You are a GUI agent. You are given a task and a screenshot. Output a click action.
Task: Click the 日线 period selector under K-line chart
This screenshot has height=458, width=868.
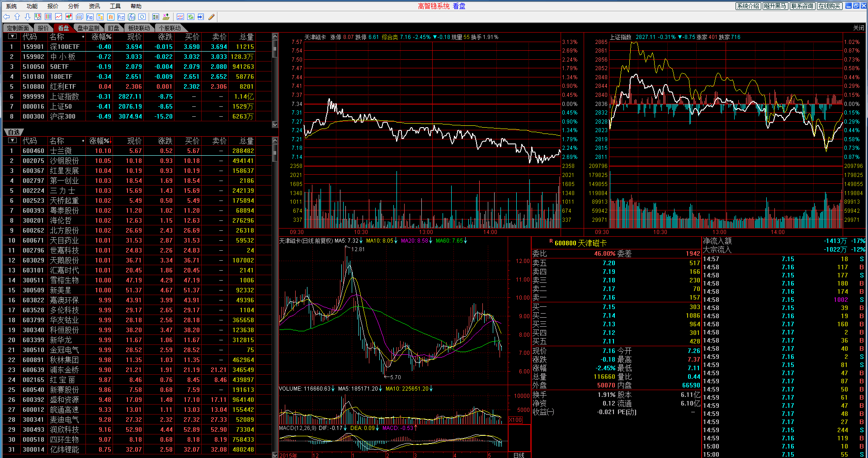[519, 455]
